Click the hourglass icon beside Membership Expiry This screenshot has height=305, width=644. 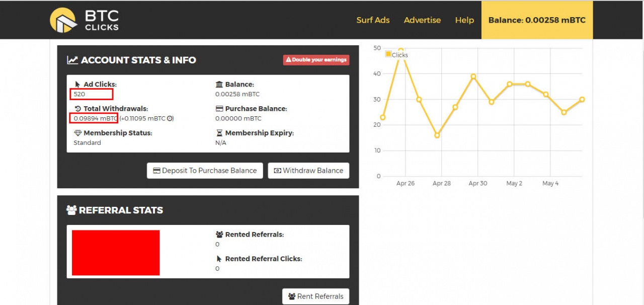(x=219, y=133)
